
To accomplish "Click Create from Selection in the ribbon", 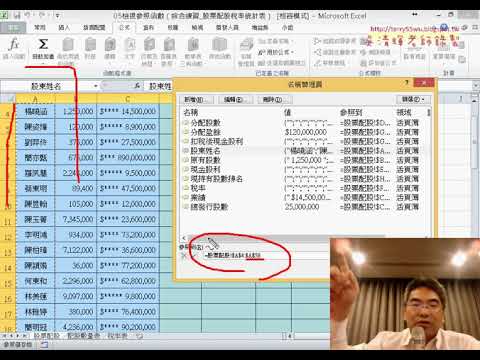I will click(x=282, y=63).
